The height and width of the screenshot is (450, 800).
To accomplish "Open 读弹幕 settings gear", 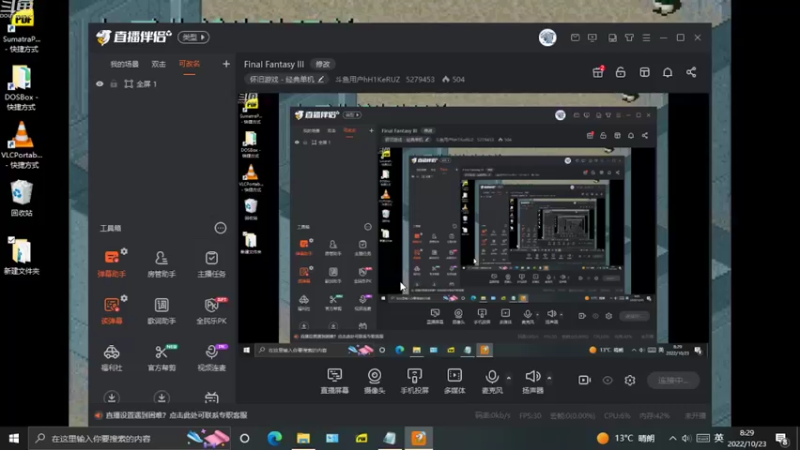I will coord(124,298).
